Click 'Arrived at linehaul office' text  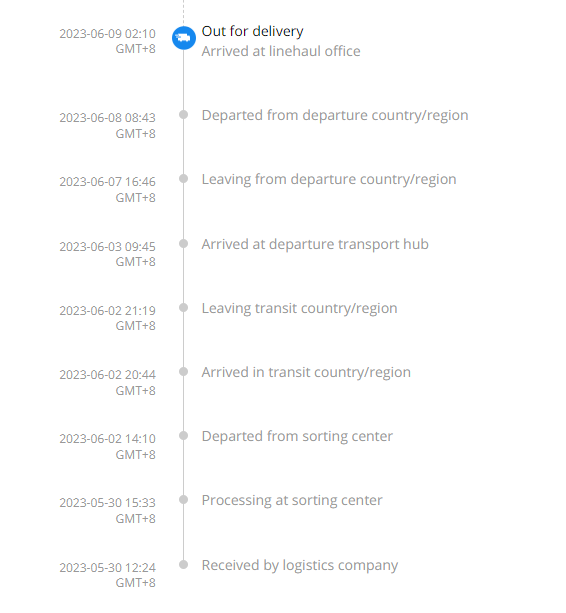281,51
